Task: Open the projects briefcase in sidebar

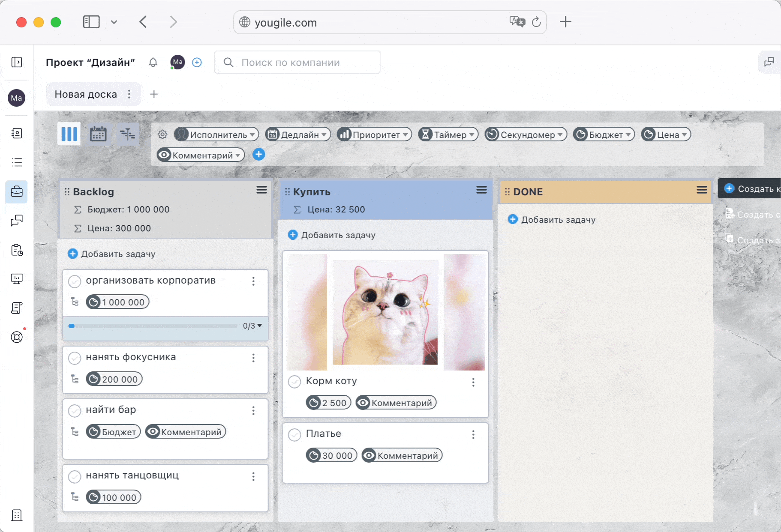Action: [x=17, y=191]
